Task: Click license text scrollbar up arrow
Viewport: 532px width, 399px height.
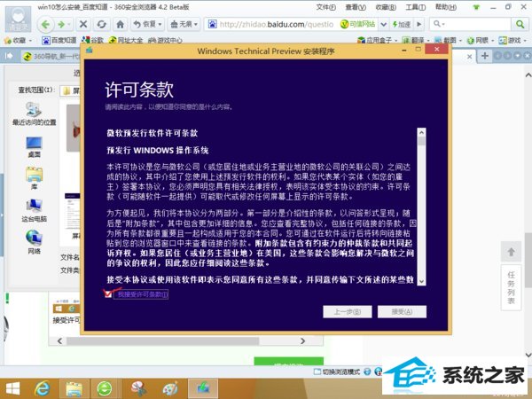Action: pyautogui.click(x=421, y=132)
